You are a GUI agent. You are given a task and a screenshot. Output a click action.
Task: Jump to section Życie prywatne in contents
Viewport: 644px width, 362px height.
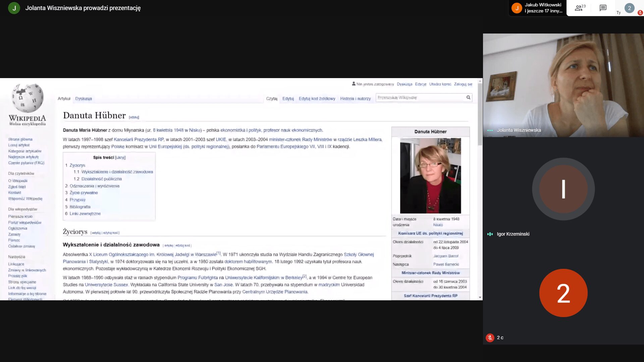coord(84,193)
